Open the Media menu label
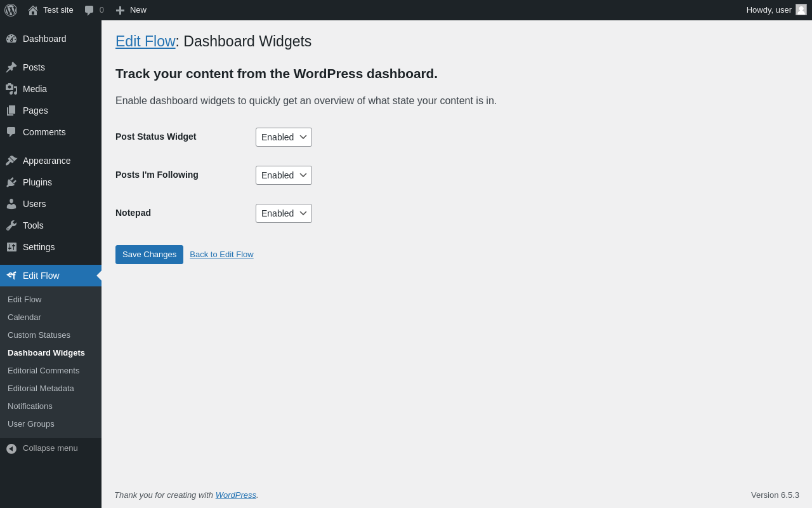The image size is (812, 508). pos(35,89)
